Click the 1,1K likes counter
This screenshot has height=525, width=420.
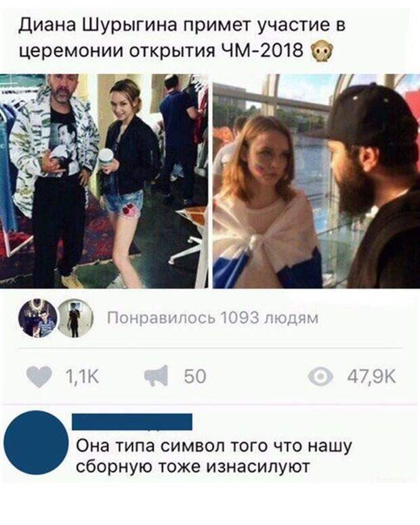82,377
